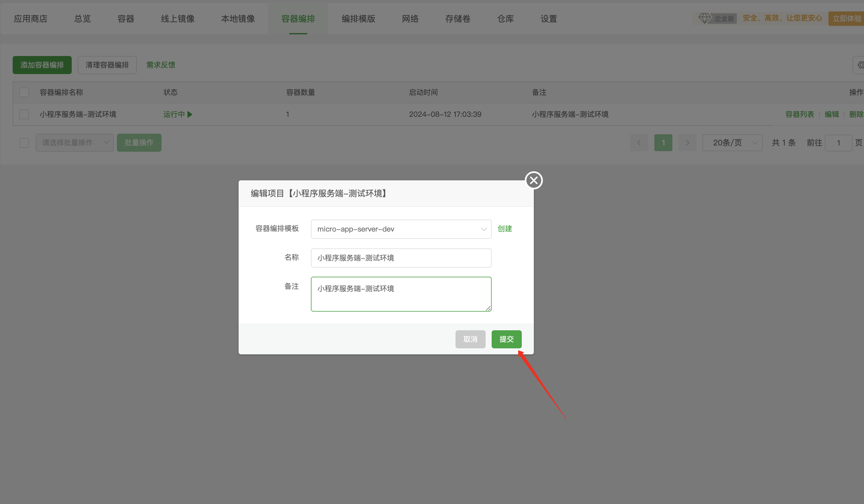Open 容器列表 for the row
The height and width of the screenshot is (504, 864).
click(x=800, y=114)
